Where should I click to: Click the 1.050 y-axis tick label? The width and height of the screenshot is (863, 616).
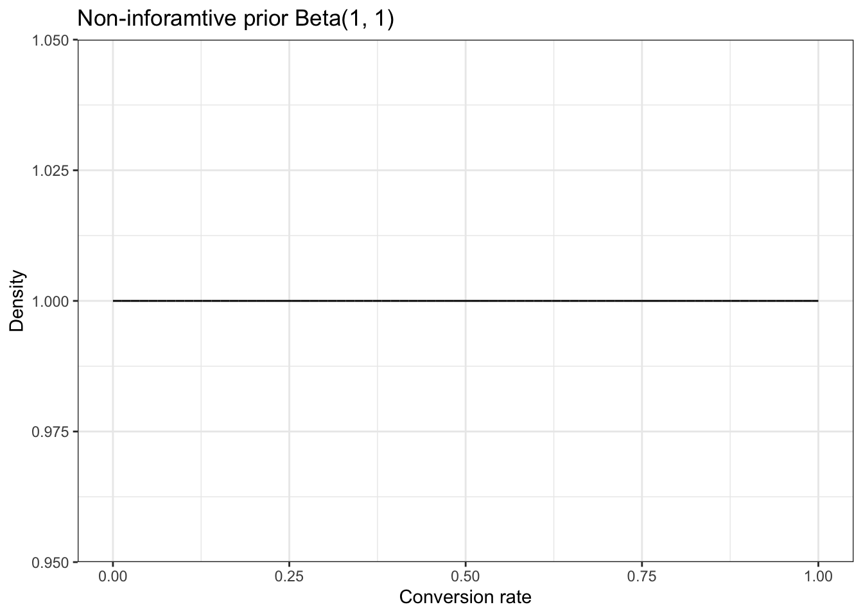coord(53,40)
